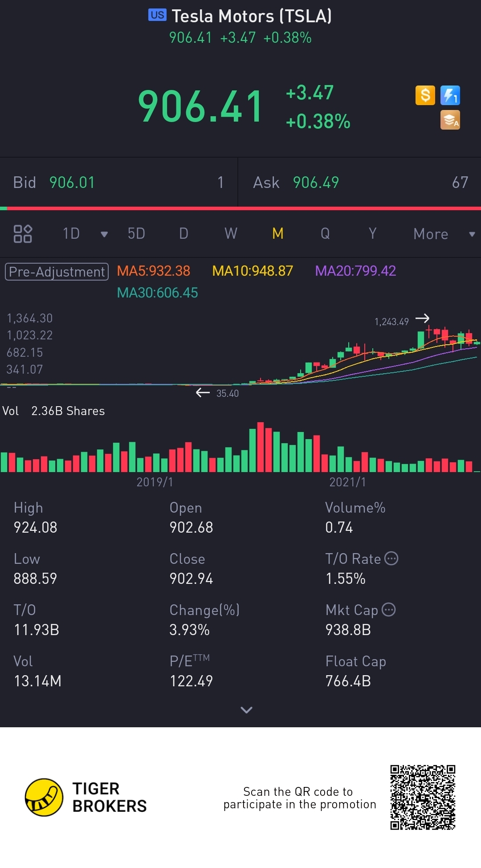Tap the promotion QR code
The image size is (481, 868).
click(x=423, y=797)
